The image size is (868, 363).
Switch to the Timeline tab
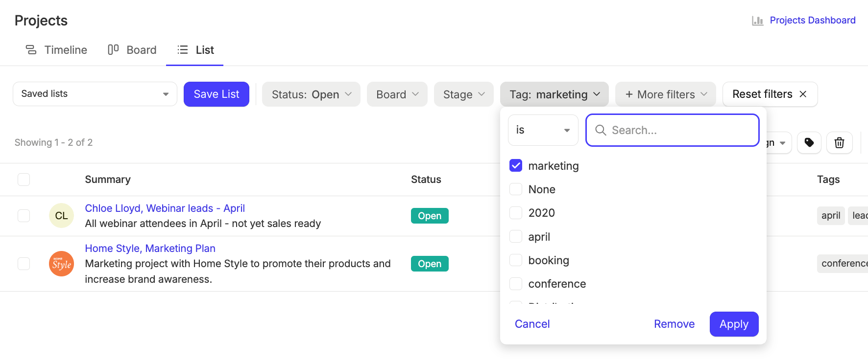tap(56, 50)
